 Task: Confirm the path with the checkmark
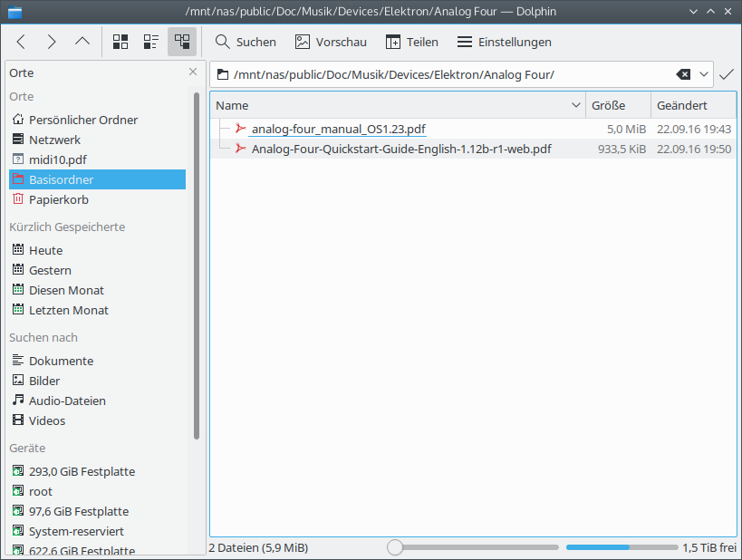(726, 74)
